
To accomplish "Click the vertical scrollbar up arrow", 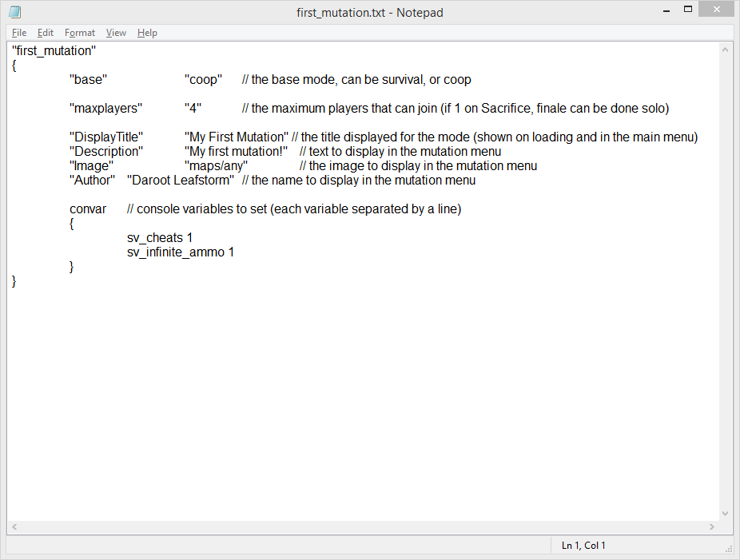I will [x=725, y=50].
